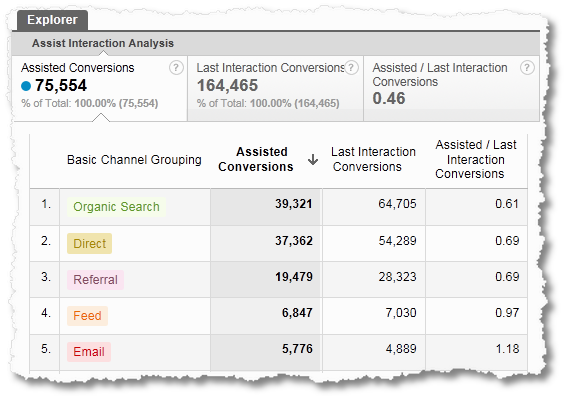Image resolution: width=564 pixels, height=396 pixels.
Task: Select the Assisted Conversions metric panel
Action: pos(100,88)
